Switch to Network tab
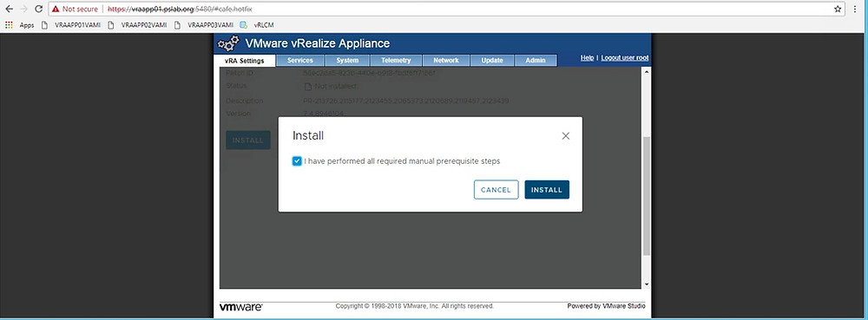 point(445,61)
